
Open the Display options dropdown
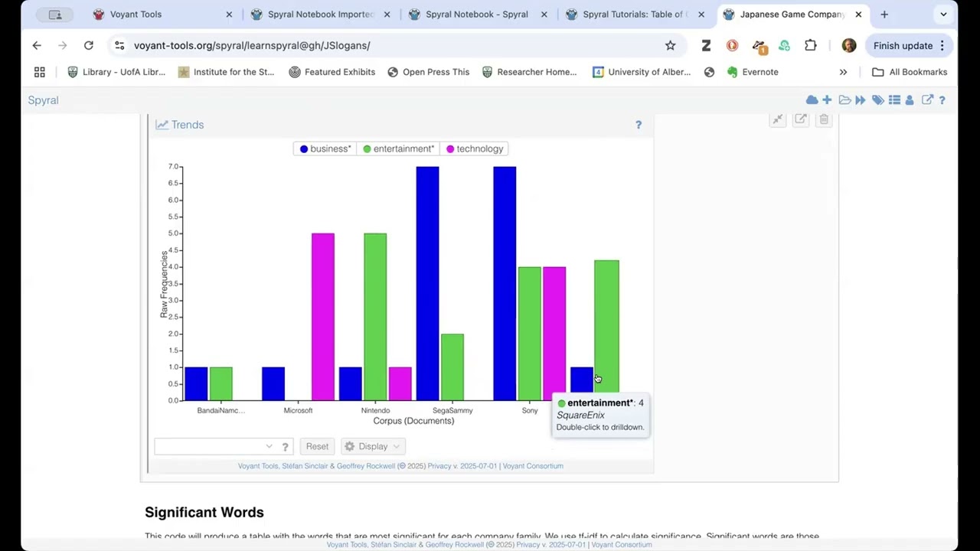[374, 447]
